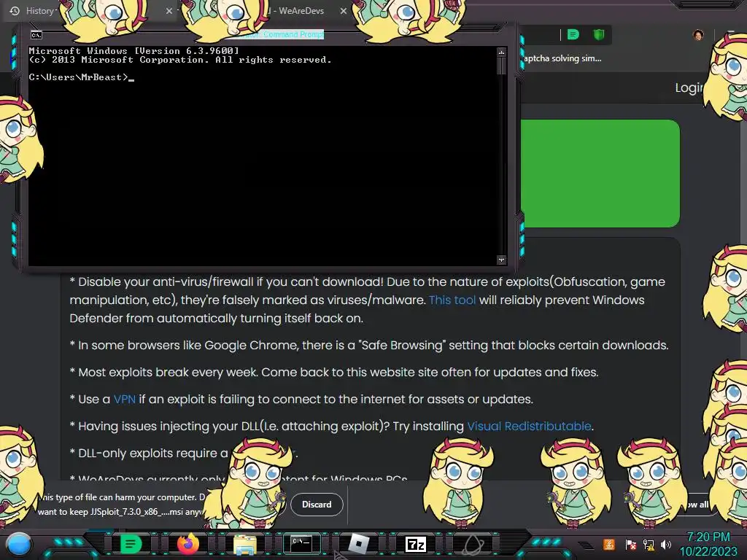The height and width of the screenshot is (560, 747).
Task: Open the network status tray icon
Action: coord(649,544)
